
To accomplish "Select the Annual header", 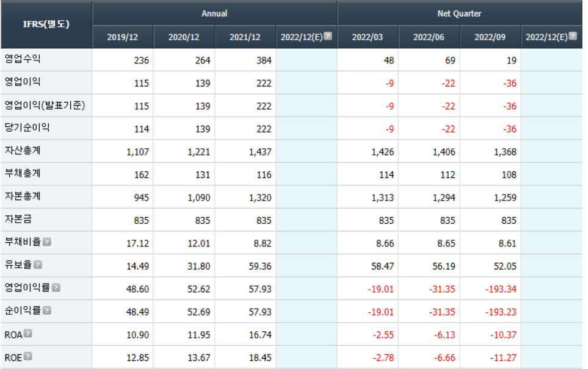I will (x=214, y=13).
